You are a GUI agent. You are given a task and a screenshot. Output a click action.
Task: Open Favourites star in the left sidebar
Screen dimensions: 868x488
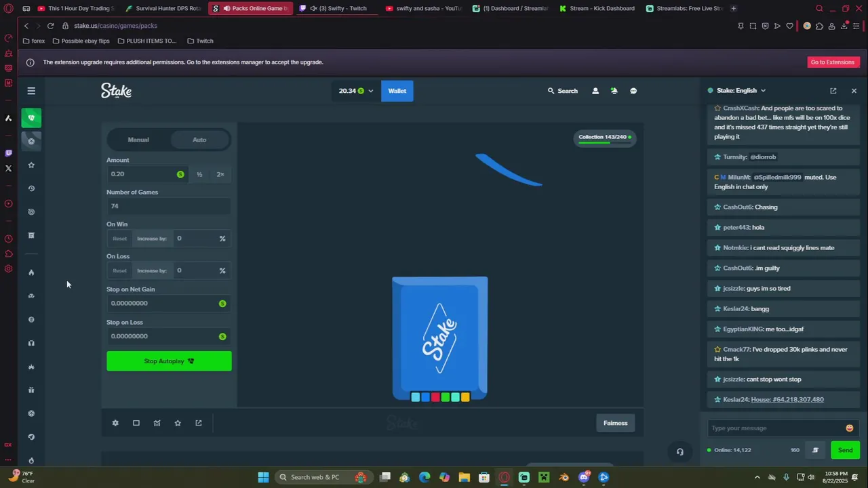point(31,165)
